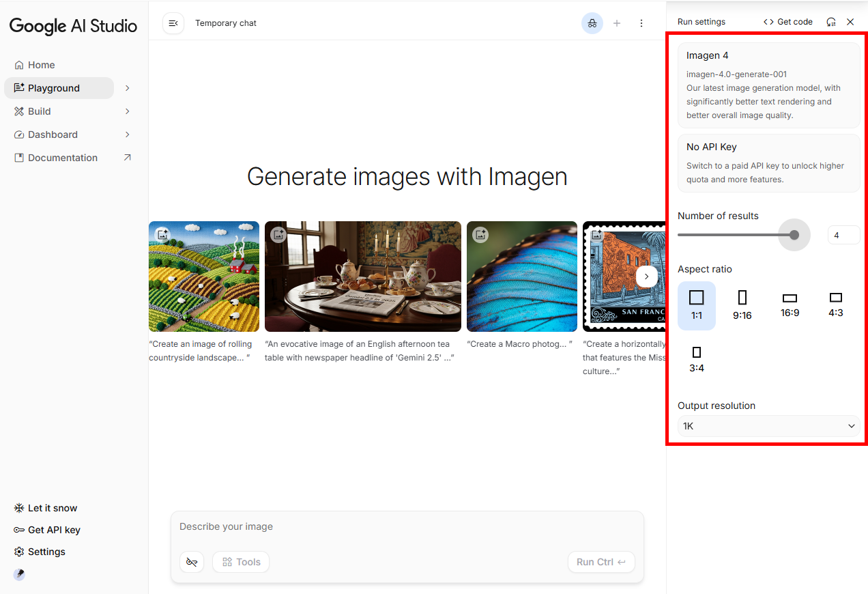Click the Describe your image prompt field
Viewport: 868px width, 594px height.
(407, 526)
